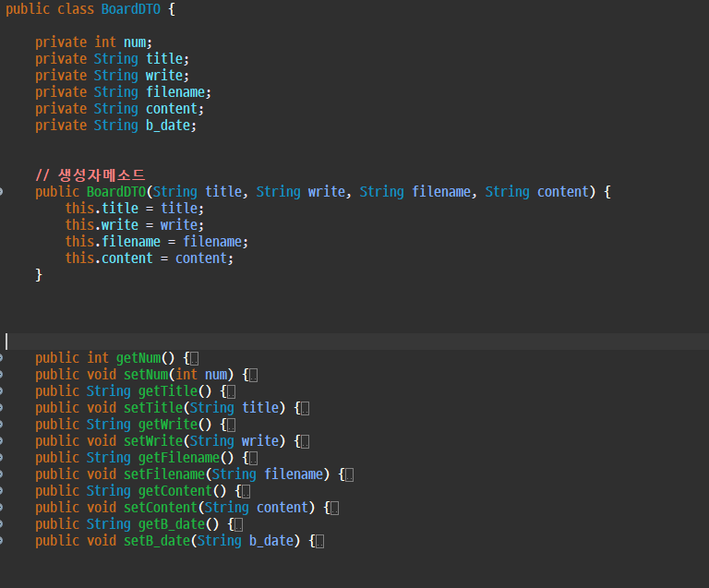Click BoardDTO in the class declaration line
This screenshot has width=709, height=588.
coord(131,9)
